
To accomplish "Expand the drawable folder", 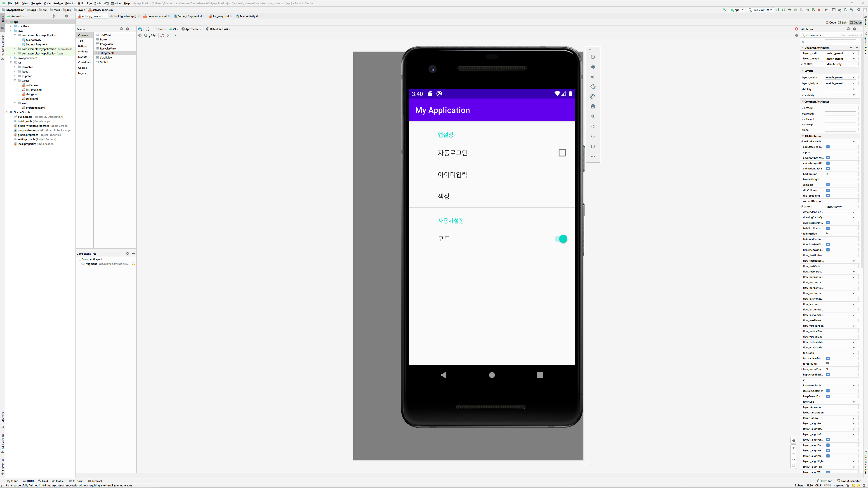I will pyautogui.click(x=15, y=67).
